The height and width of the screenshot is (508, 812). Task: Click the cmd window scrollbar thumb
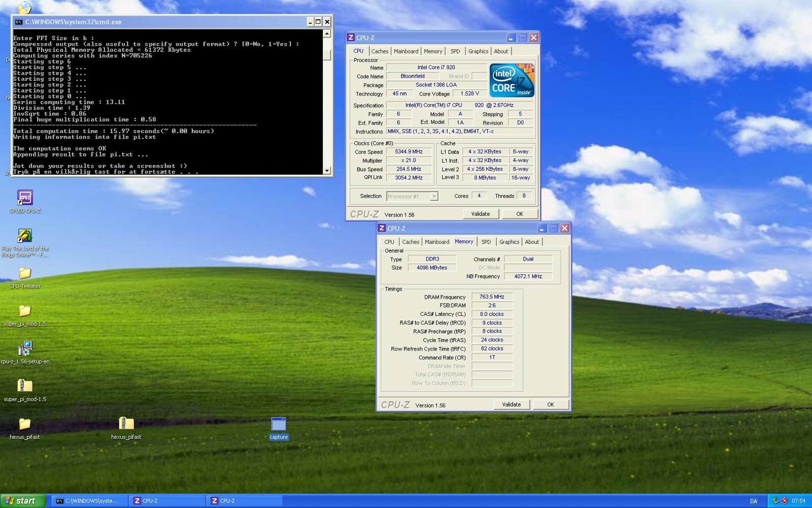327,55
